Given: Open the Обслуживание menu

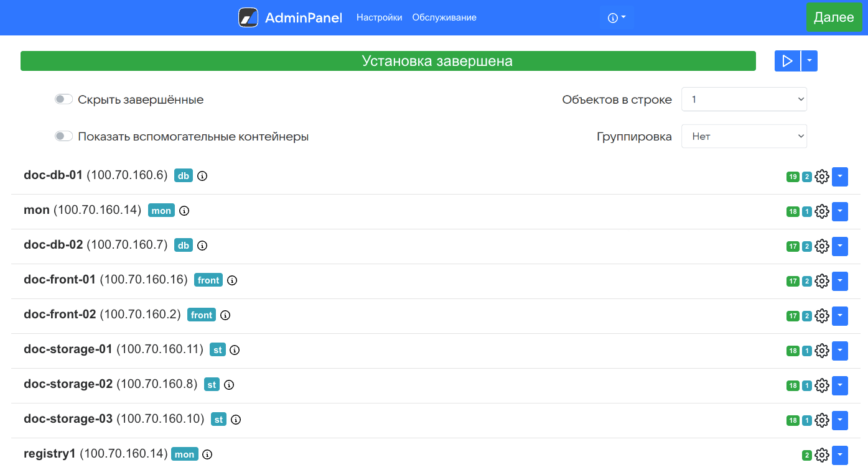Looking at the screenshot, I should tap(444, 17).
